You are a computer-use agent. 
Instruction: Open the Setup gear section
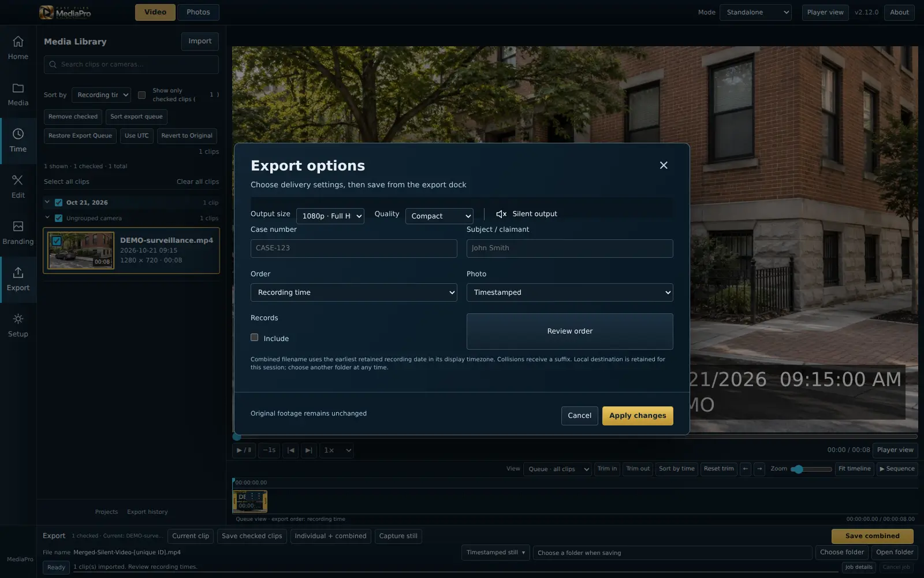pyautogui.click(x=18, y=325)
